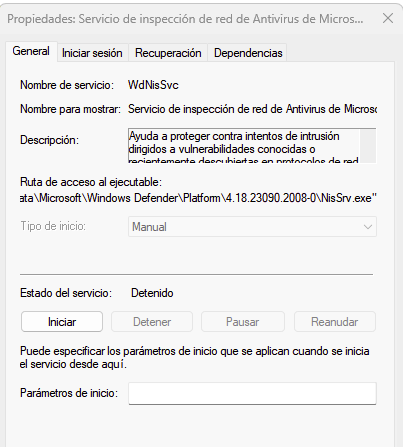Screen dimensions: 403x447
Task: Open the Dependencias tab
Action: point(248,53)
